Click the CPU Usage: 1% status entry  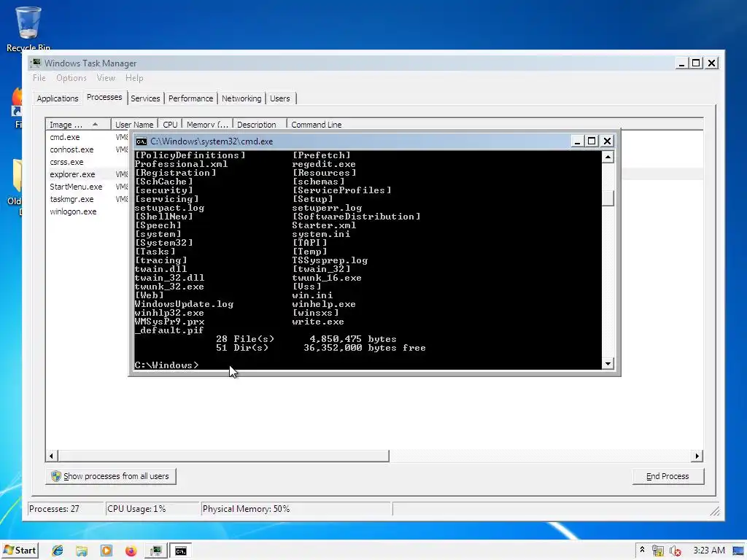coord(152,508)
